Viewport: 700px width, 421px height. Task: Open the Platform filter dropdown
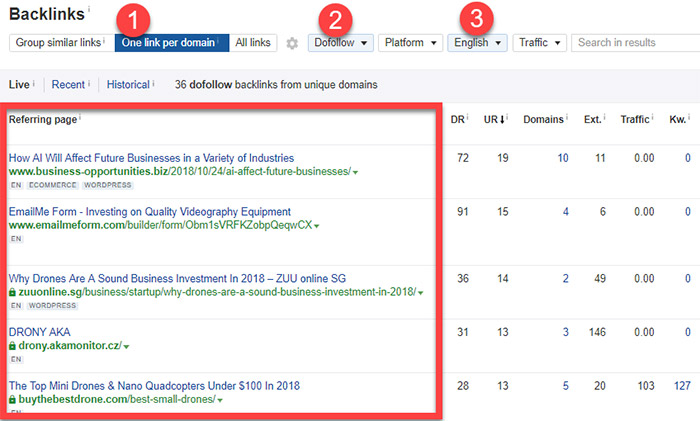[x=410, y=43]
